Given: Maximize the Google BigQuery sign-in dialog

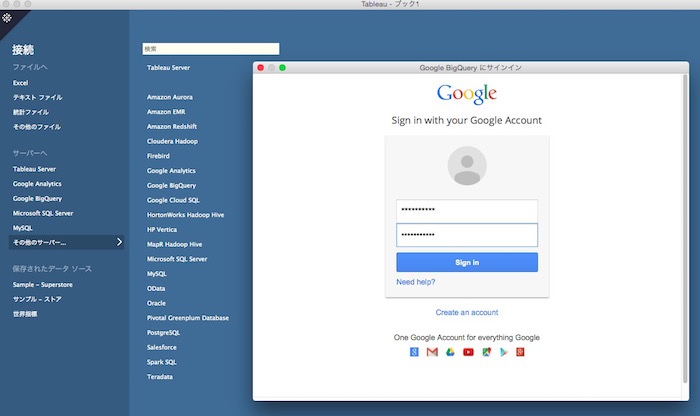Looking at the screenshot, I should [282, 68].
